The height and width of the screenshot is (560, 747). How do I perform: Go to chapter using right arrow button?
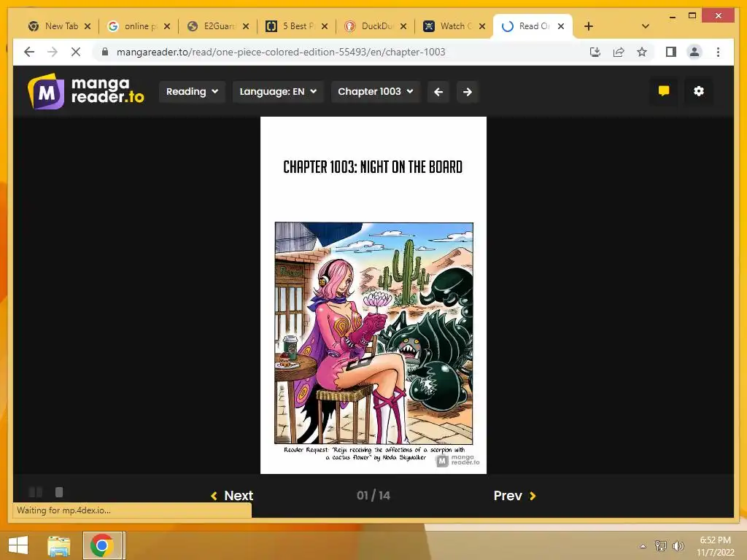(x=468, y=91)
